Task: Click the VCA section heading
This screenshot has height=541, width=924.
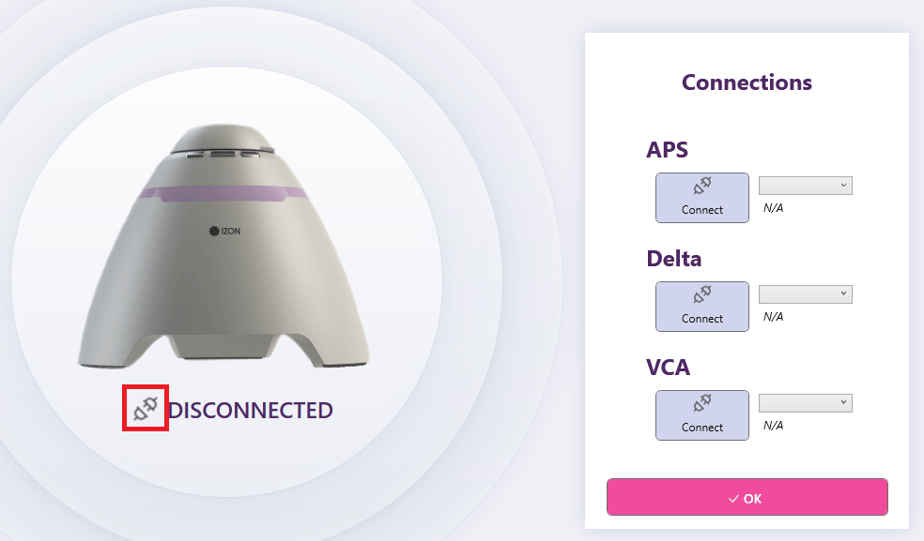Action: [x=668, y=367]
